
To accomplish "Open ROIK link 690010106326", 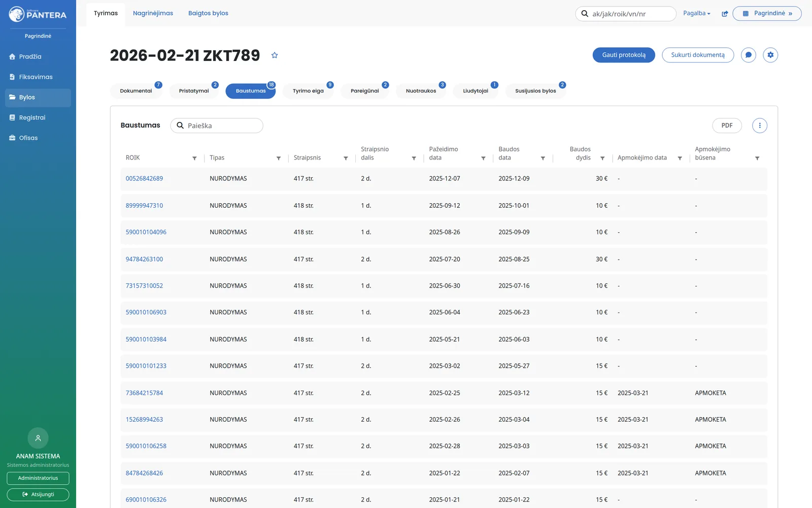I will click(146, 499).
